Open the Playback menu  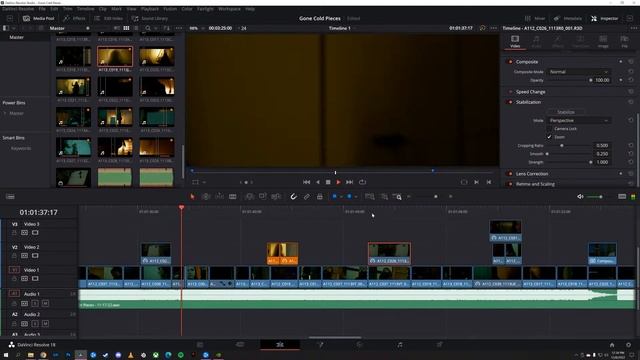coord(149,9)
